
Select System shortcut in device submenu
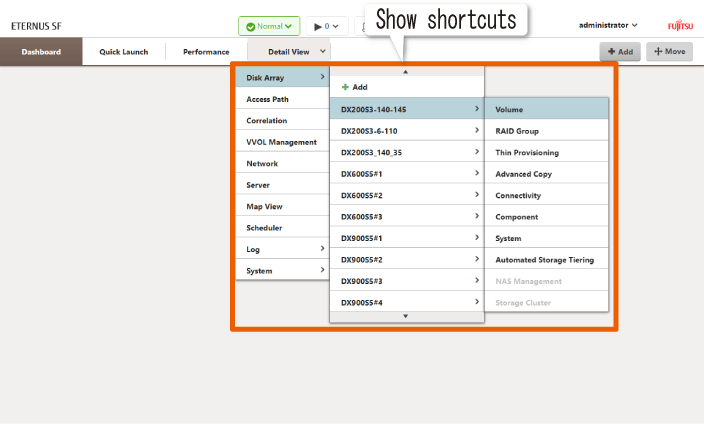(x=546, y=238)
